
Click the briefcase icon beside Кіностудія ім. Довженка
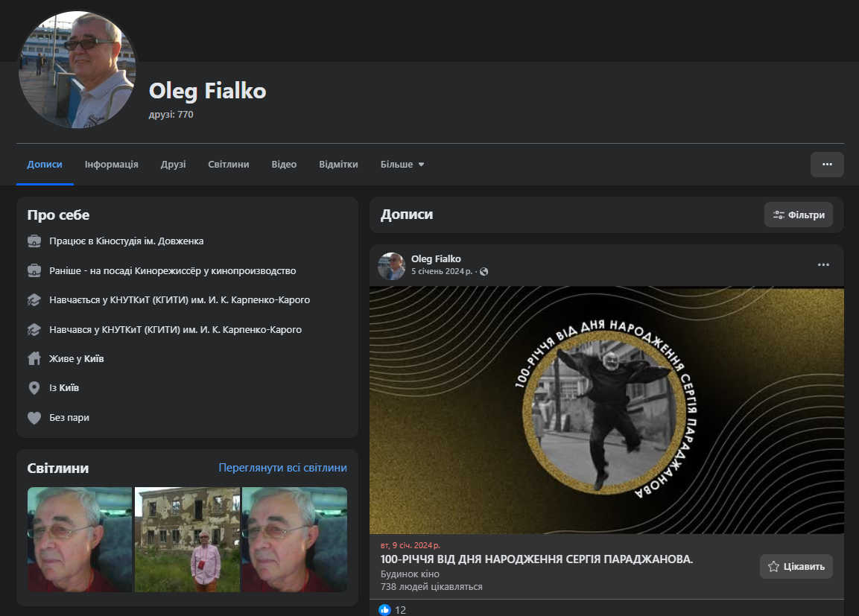pyautogui.click(x=34, y=241)
